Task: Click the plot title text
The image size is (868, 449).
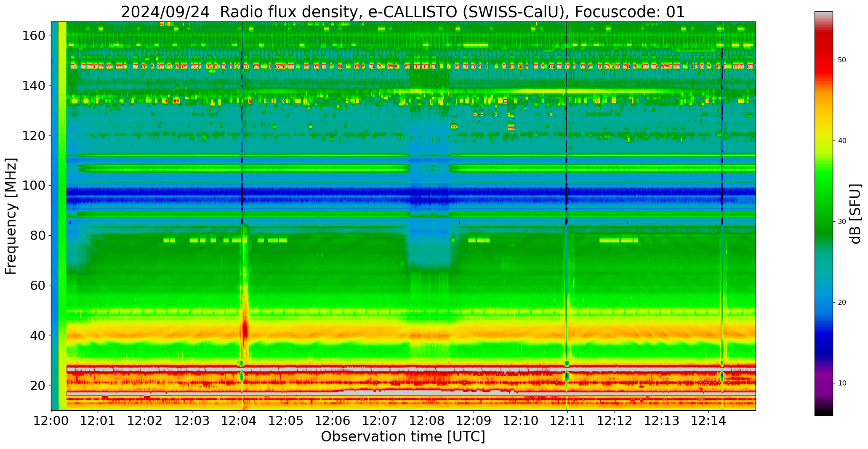Action: point(403,12)
